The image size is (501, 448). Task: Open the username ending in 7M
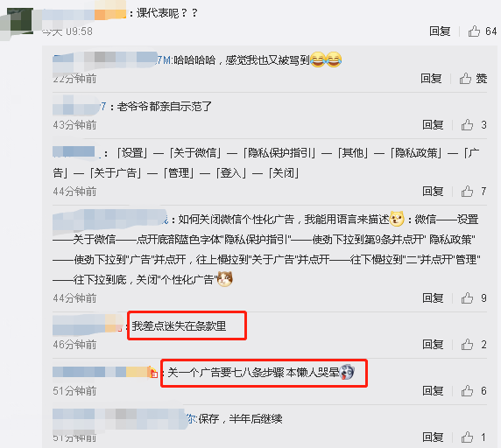112,59
